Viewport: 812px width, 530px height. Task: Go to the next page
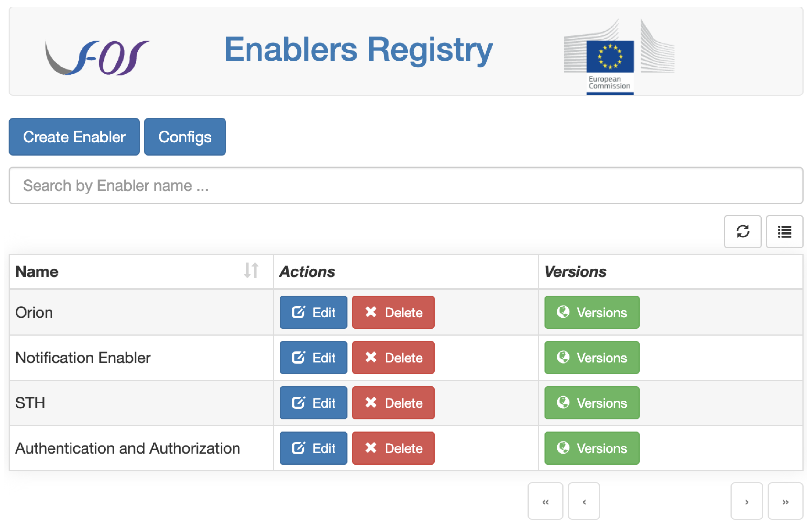746,501
